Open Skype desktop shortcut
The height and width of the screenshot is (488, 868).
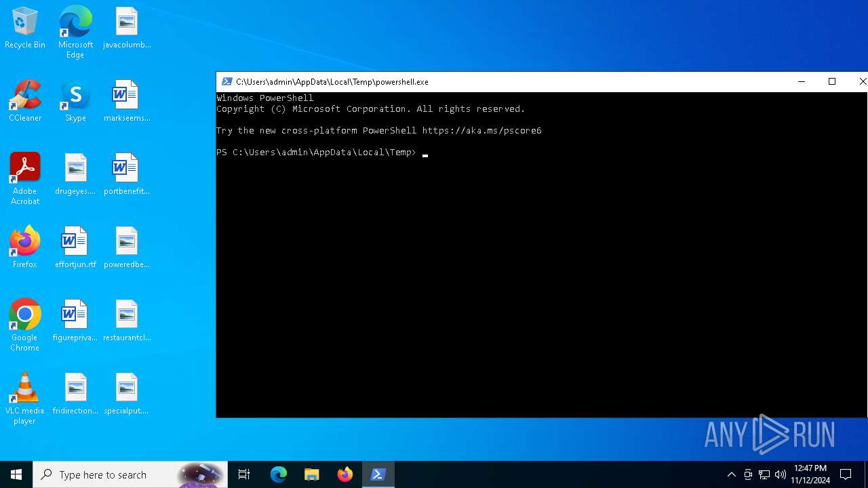[x=75, y=102]
